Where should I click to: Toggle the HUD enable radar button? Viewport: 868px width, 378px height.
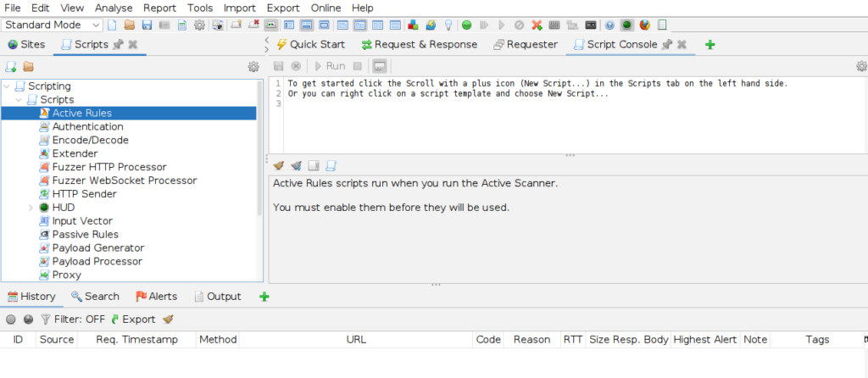[626, 25]
